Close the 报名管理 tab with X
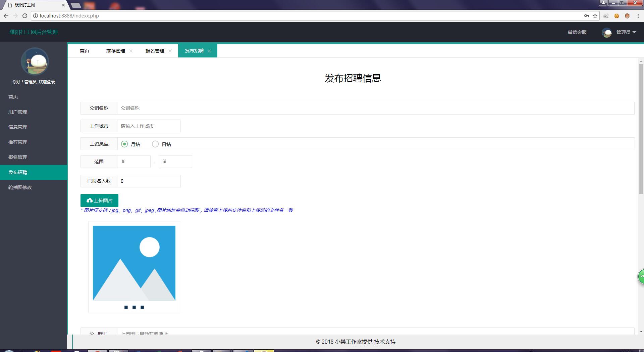The height and width of the screenshot is (352, 644). click(170, 51)
